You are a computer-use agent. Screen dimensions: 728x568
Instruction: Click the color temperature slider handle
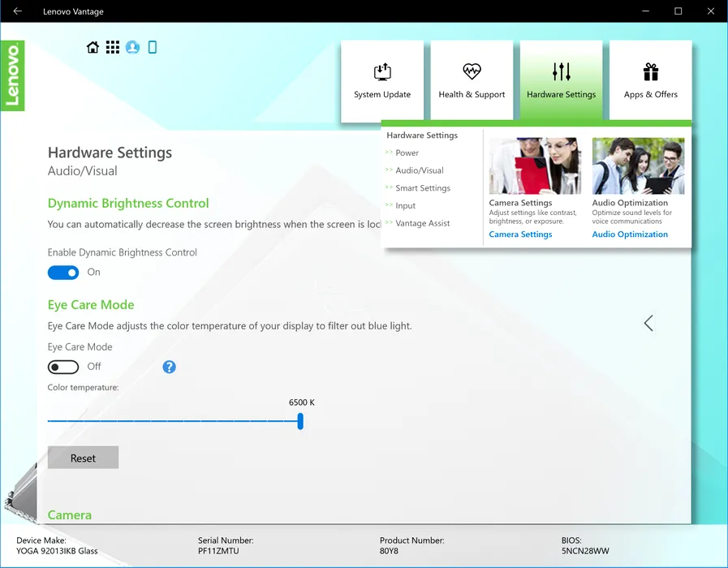[x=300, y=421]
